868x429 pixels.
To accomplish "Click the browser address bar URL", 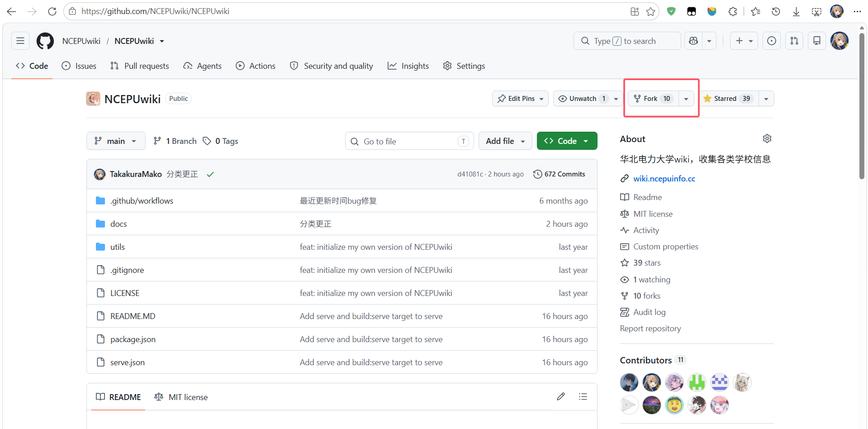I will [x=155, y=11].
